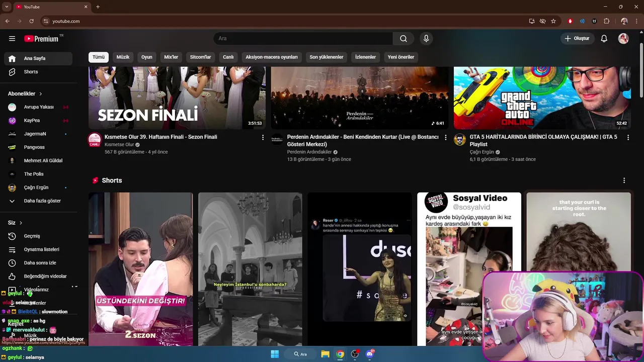Screen dimensions: 644x362
Task: Open The Polis subscription channel
Action: point(38,174)
